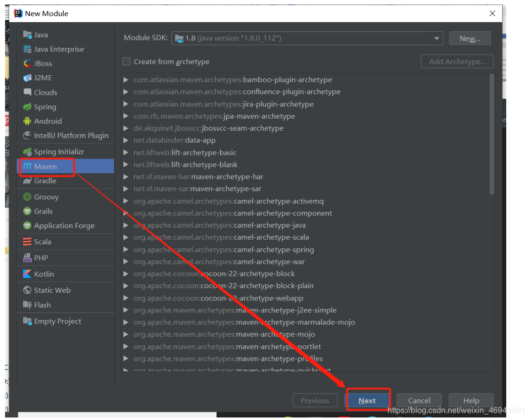529x420 pixels.
Task: Expand jbosscc-seam-archetype node
Action: 126,128
